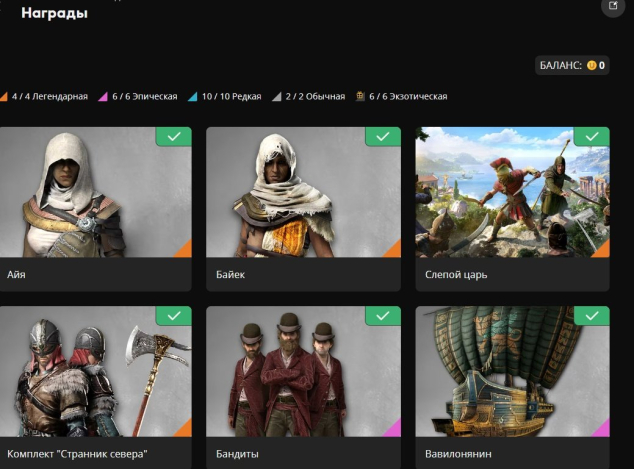Click the coin icon in the balance badge
This screenshot has height=469, width=634.
click(591, 65)
